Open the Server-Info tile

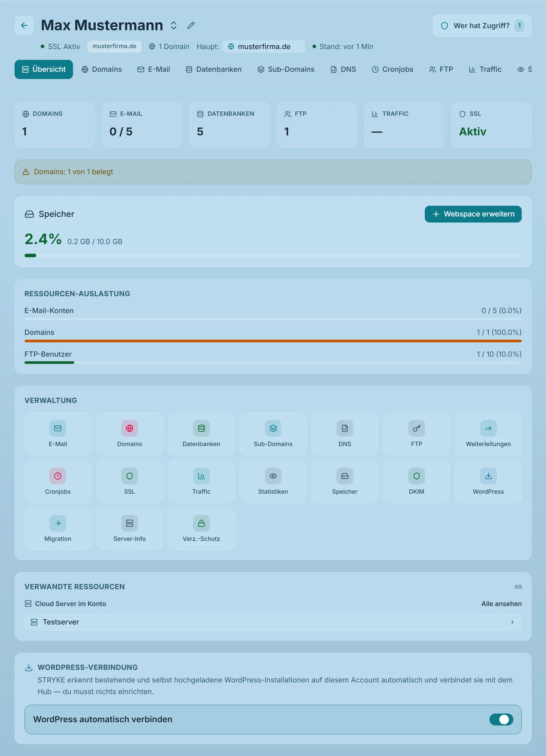tap(129, 529)
